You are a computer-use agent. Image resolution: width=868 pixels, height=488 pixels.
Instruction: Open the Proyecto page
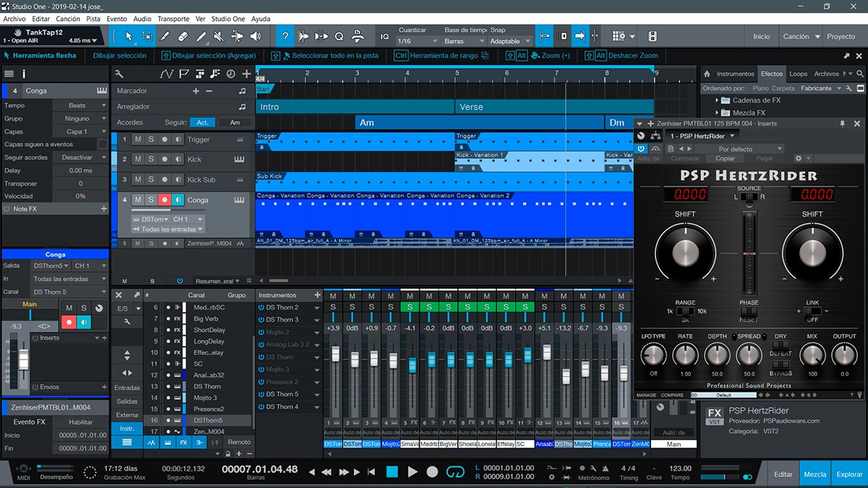tap(841, 36)
